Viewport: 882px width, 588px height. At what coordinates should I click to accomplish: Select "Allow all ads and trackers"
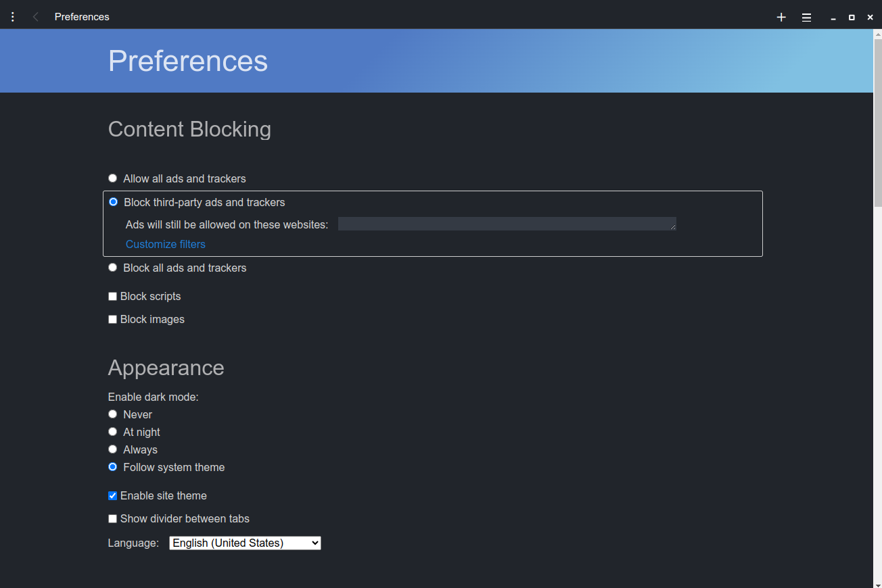click(112, 178)
